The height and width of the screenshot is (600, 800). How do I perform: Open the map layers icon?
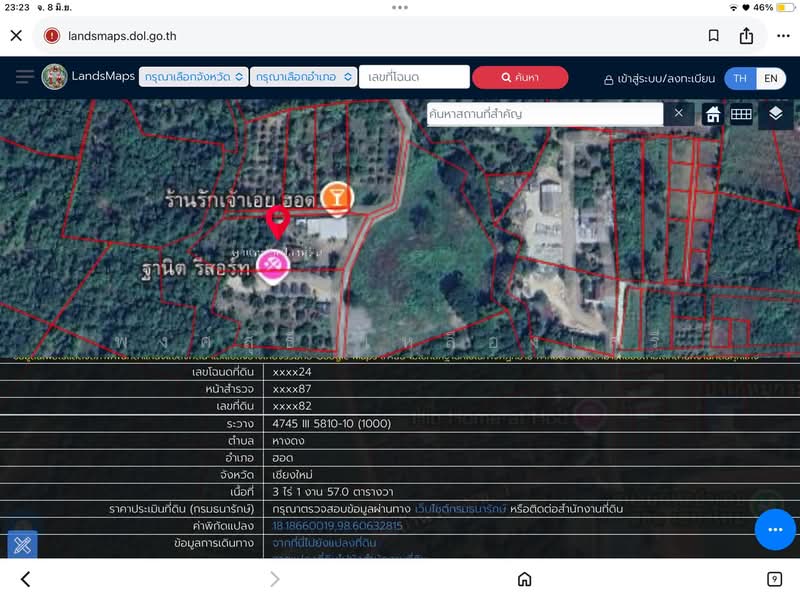(776, 114)
